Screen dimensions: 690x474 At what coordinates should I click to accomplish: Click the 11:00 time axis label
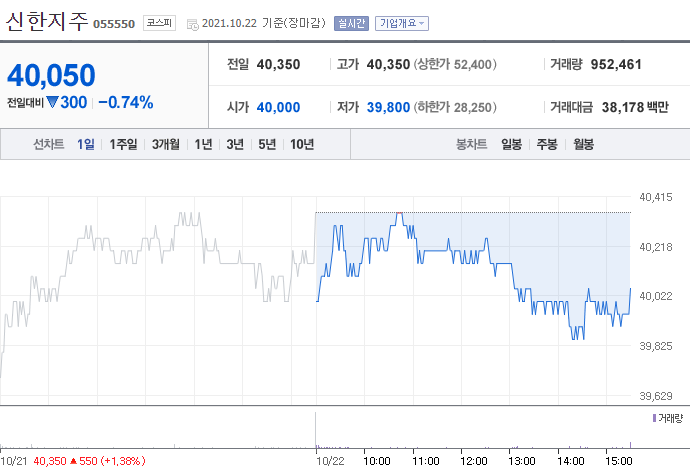pyautogui.click(x=426, y=461)
